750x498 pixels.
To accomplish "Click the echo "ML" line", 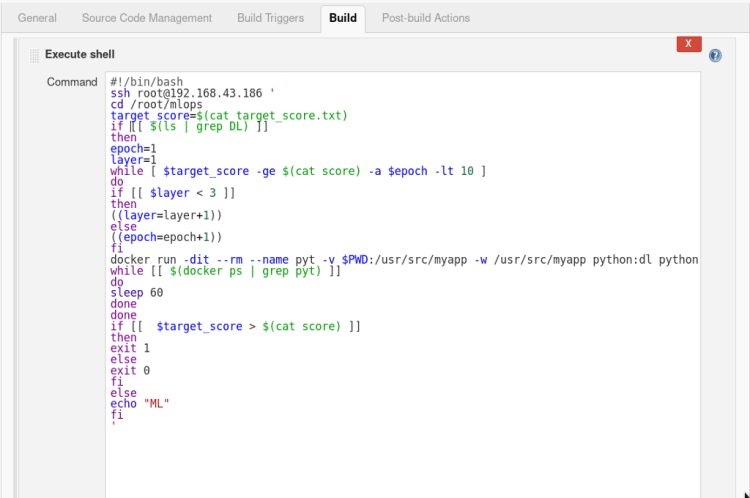I will [x=140, y=403].
